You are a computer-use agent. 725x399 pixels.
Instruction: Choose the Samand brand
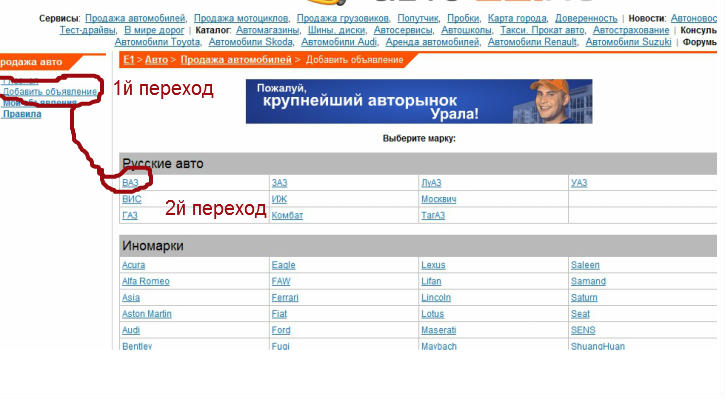click(x=588, y=282)
